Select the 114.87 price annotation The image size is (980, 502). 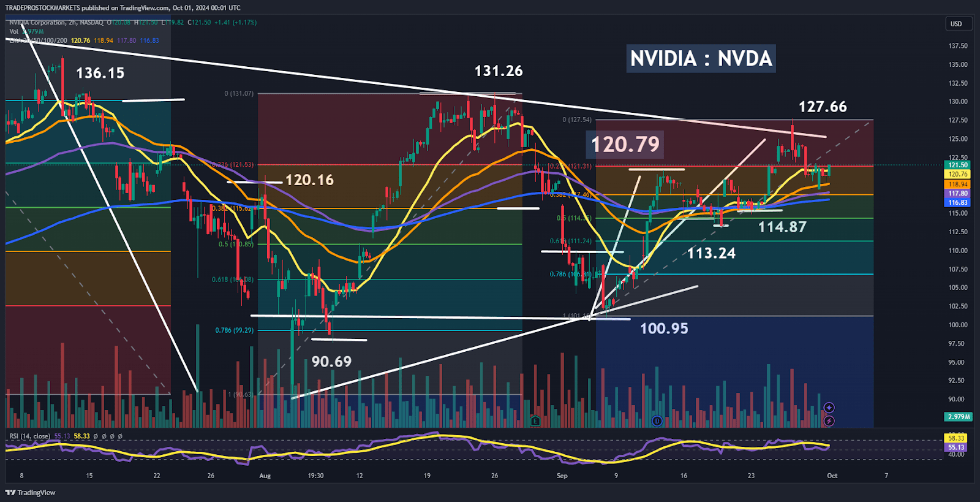coord(782,227)
